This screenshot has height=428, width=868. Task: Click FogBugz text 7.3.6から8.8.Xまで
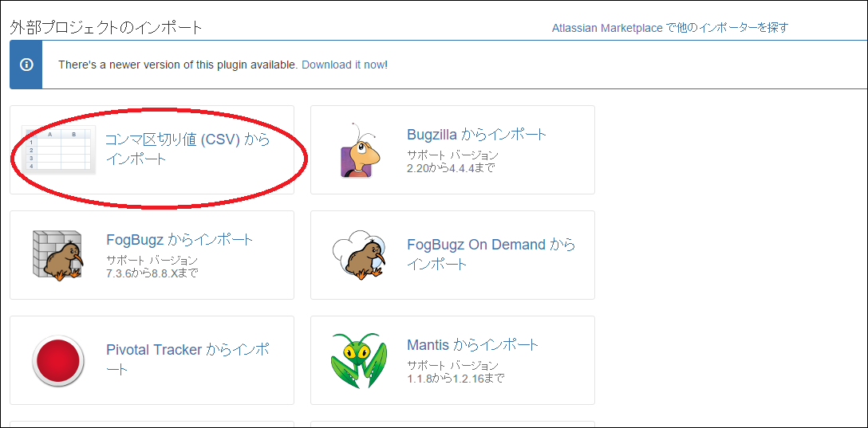[x=152, y=273]
